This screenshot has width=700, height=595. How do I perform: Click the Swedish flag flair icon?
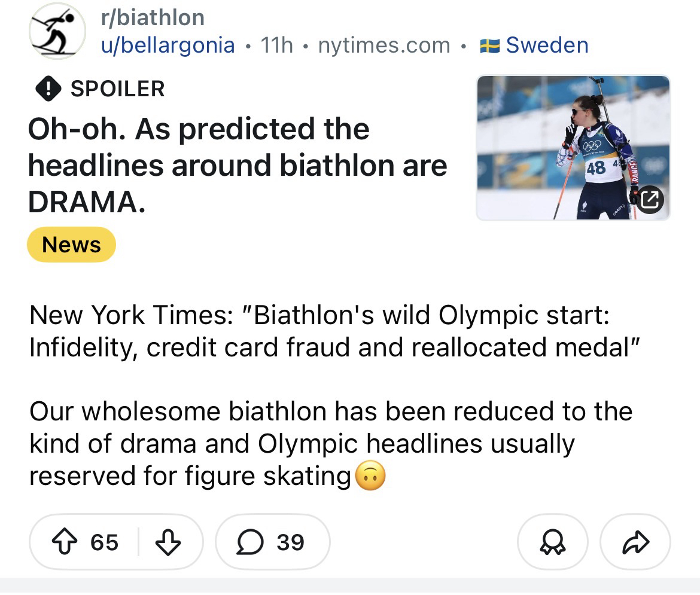(x=491, y=45)
